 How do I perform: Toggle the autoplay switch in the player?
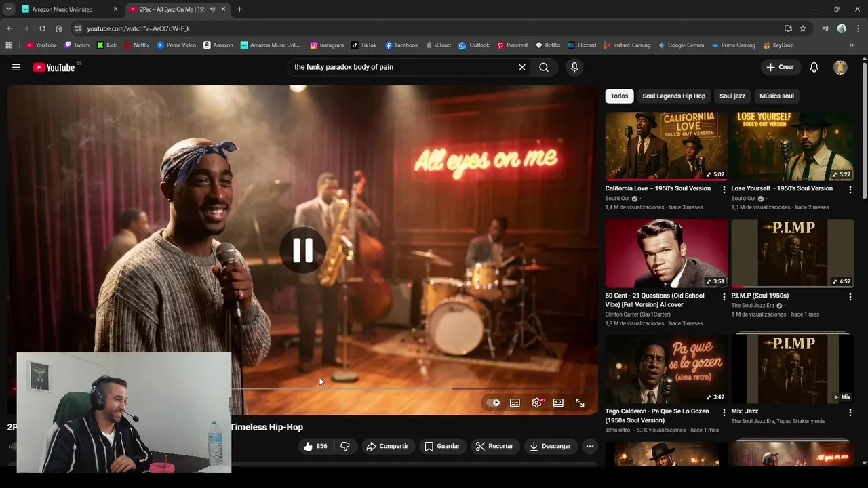(494, 403)
